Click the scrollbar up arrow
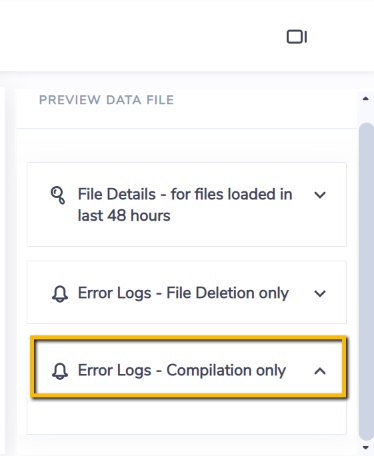 (366, 99)
